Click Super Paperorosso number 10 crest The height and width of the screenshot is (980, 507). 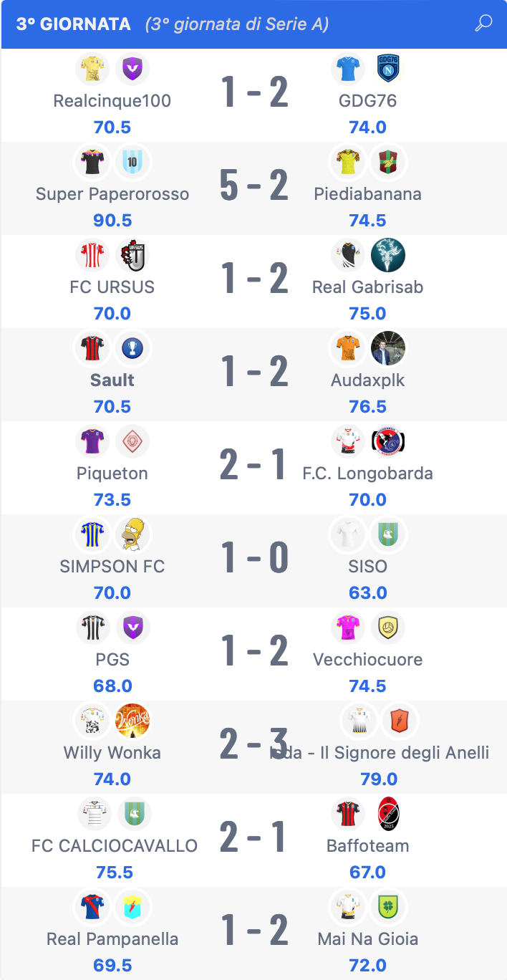pyautogui.click(x=132, y=162)
